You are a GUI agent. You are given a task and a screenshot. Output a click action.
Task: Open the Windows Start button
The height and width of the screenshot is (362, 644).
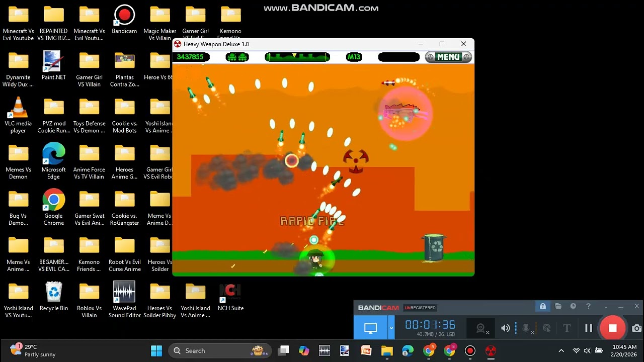click(156, 350)
